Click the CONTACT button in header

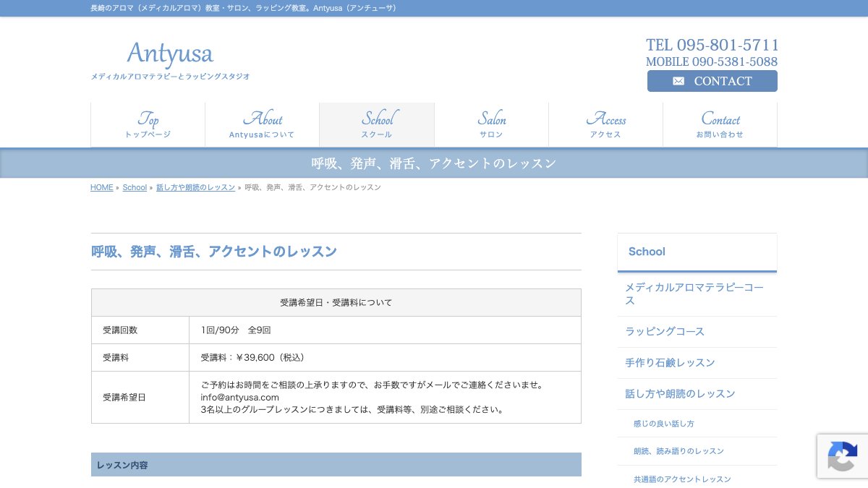pos(712,81)
